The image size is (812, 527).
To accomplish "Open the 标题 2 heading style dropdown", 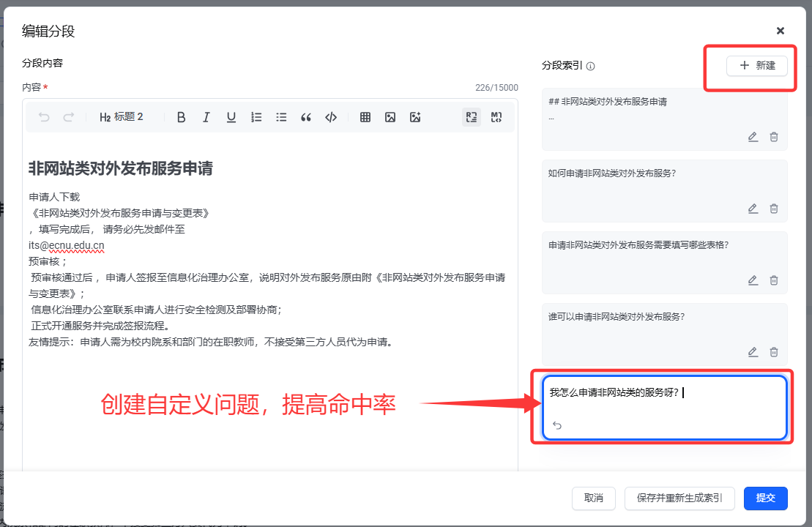I will click(x=122, y=117).
